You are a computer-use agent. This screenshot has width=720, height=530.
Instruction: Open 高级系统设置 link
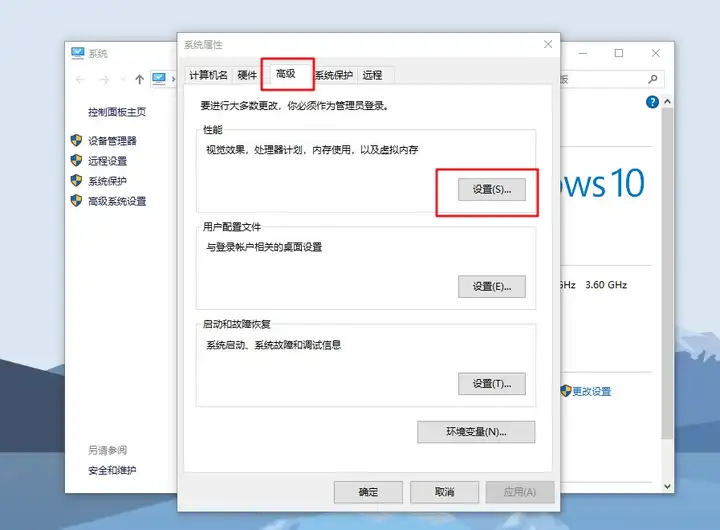[117, 201]
